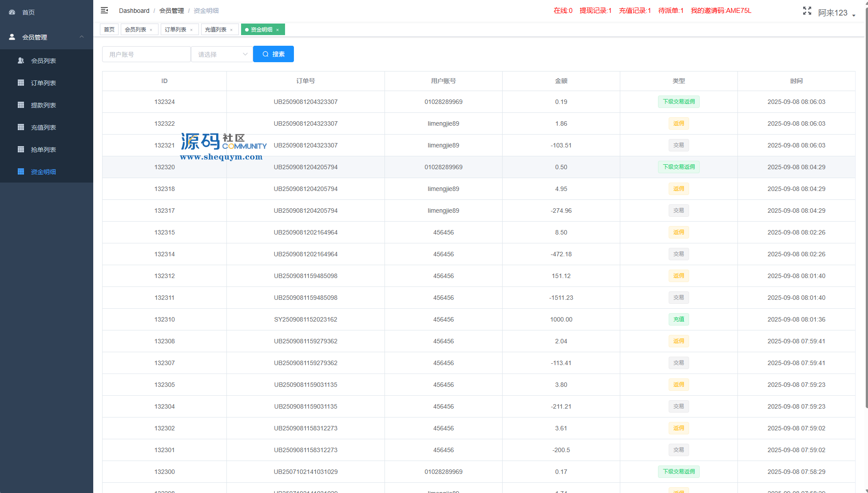The height and width of the screenshot is (493, 868).
Task: Click the Dashboard breadcrumb link
Action: point(134,11)
